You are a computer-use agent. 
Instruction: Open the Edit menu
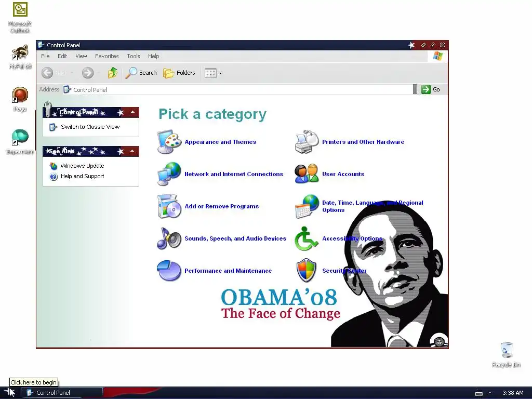(62, 56)
